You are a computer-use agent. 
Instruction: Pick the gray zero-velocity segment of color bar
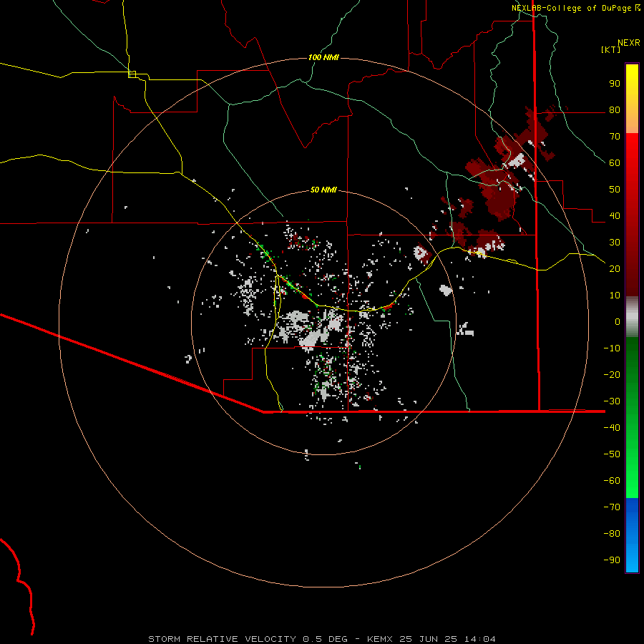[632, 317]
